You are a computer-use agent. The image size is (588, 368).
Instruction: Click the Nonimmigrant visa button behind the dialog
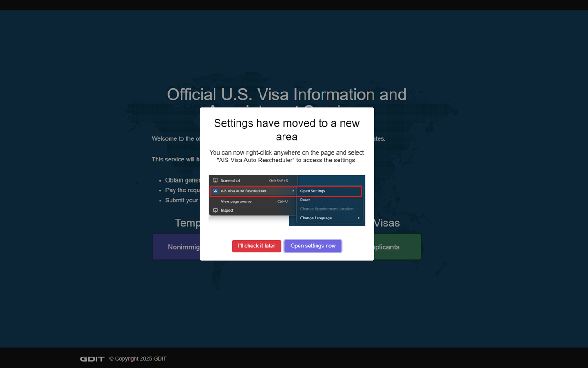pos(176,247)
